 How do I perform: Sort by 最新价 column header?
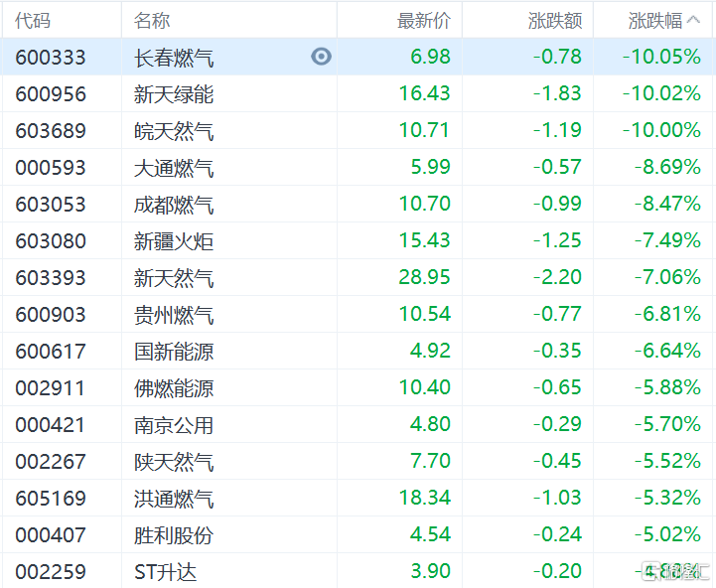423,20
